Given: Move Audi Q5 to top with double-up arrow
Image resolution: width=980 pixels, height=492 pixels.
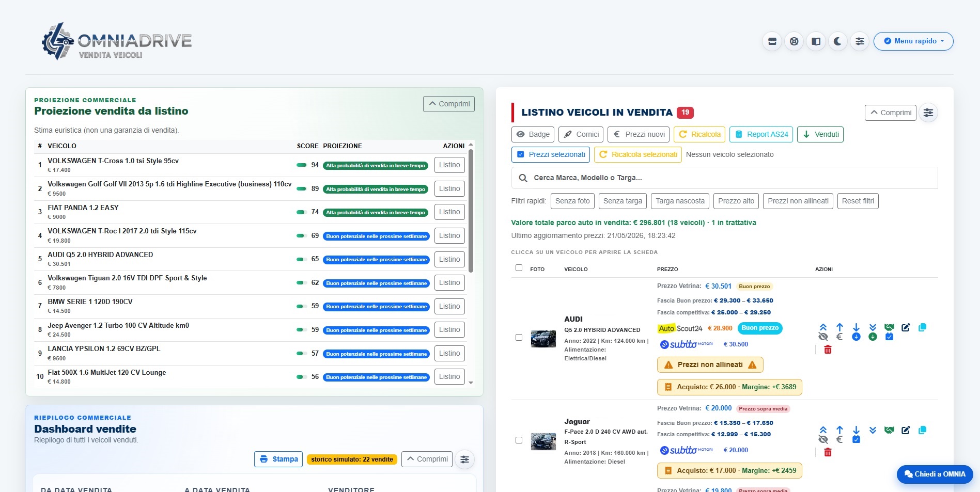Looking at the screenshot, I should pos(823,327).
